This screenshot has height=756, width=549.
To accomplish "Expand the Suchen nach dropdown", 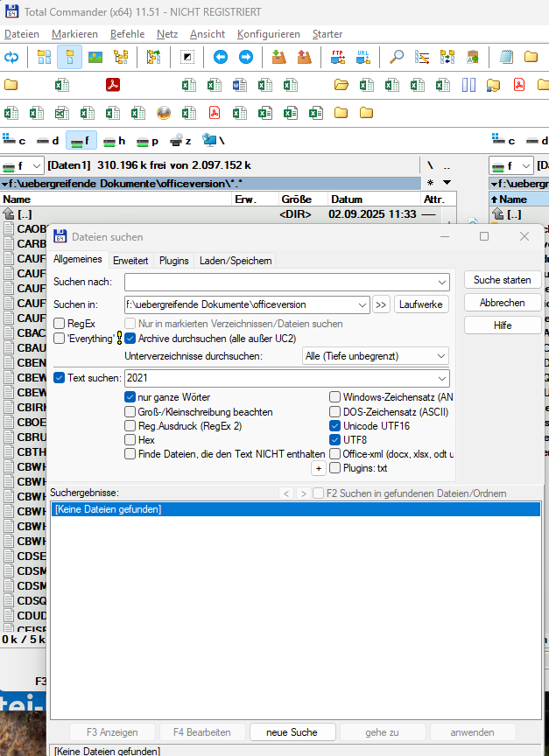I will [x=441, y=282].
